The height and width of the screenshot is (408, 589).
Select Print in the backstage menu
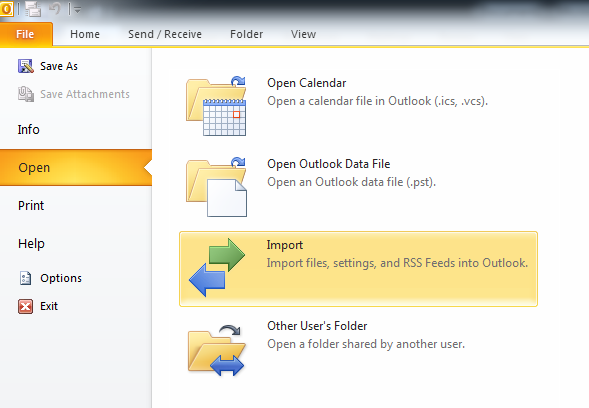[x=31, y=206]
